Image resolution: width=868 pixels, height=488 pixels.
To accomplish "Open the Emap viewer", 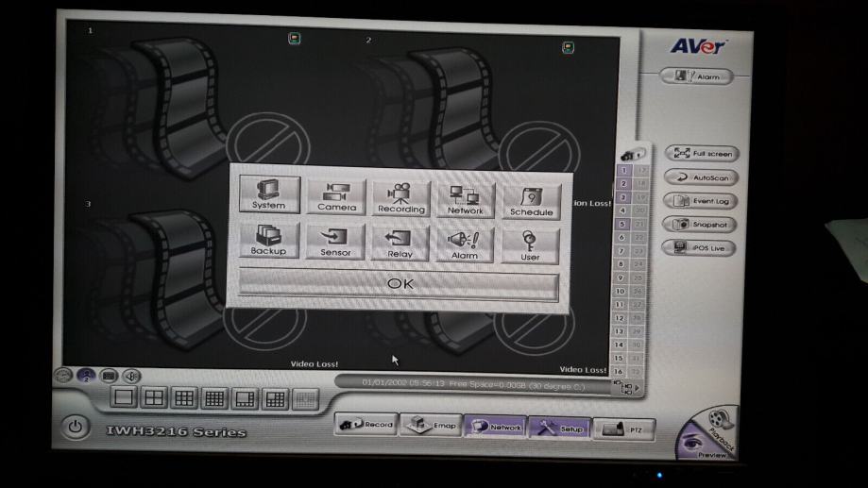I will point(431,426).
